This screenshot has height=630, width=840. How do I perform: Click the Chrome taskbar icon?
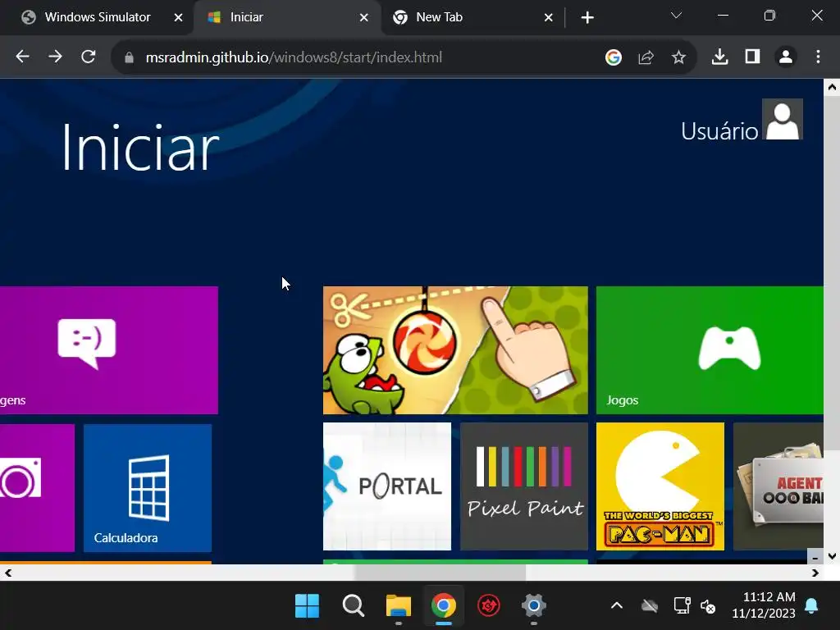[x=444, y=606]
